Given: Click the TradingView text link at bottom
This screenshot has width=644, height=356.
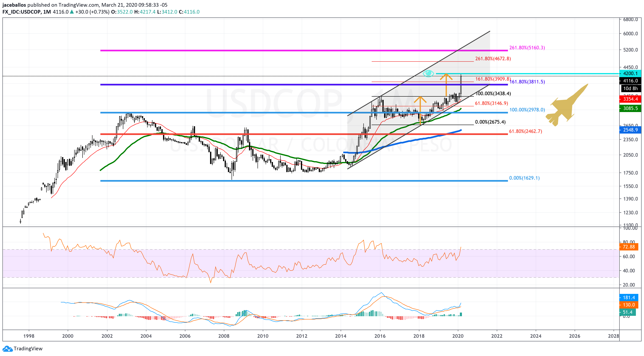Looking at the screenshot, I should (x=28, y=348).
